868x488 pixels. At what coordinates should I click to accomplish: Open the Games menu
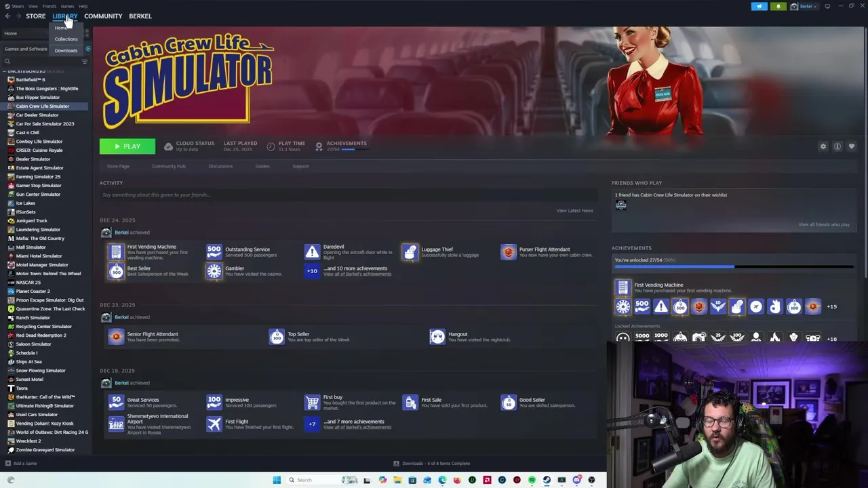pos(67,6)
